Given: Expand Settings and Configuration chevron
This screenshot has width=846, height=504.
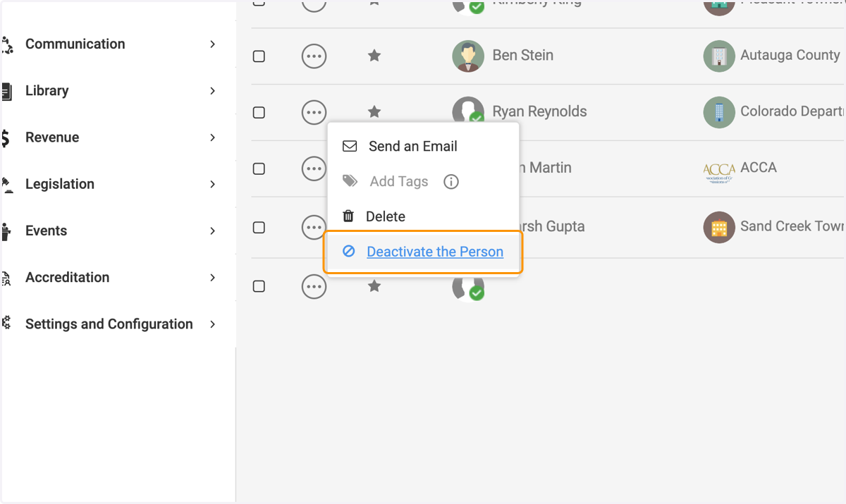Looking at the screenshot, I should pyautogui.click(x=213, y=324).
